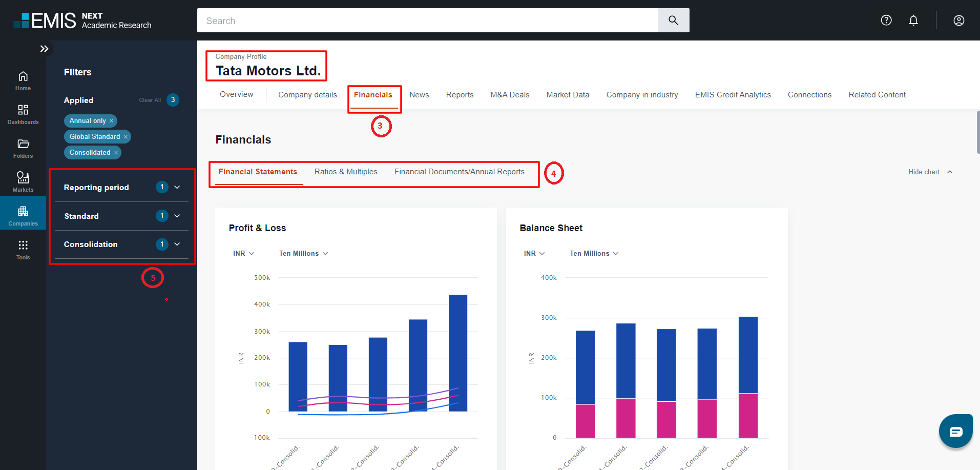This screenshot has height=470, width=980.
Task: Switch to the News tab
Action: (x=419, y=95)
